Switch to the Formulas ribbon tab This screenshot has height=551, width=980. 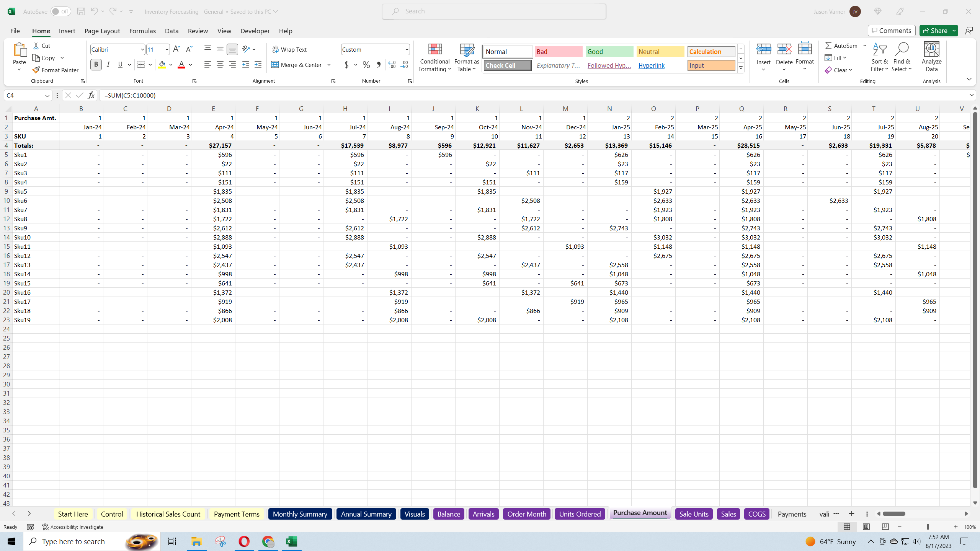click(142, 31)
